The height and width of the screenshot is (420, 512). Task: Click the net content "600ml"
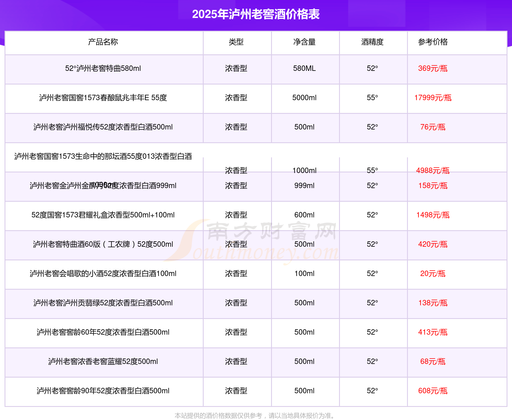click(x=304, y=215)
